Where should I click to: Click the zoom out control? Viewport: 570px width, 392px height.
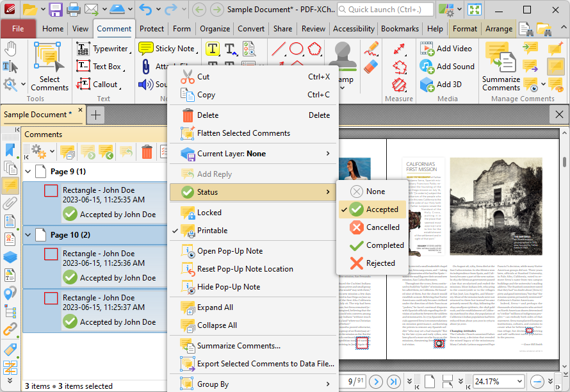(x=537, y=381)
